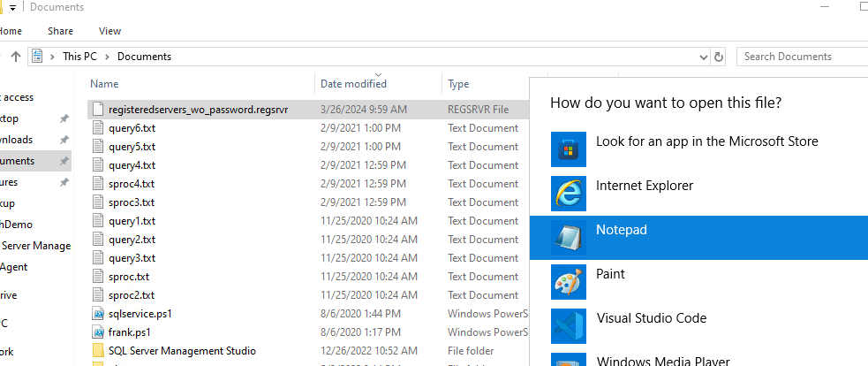Click the sqlservice.ps1 PowerShell file icon
The width and height of the screenshot is (868, 366).
(99, 314)
